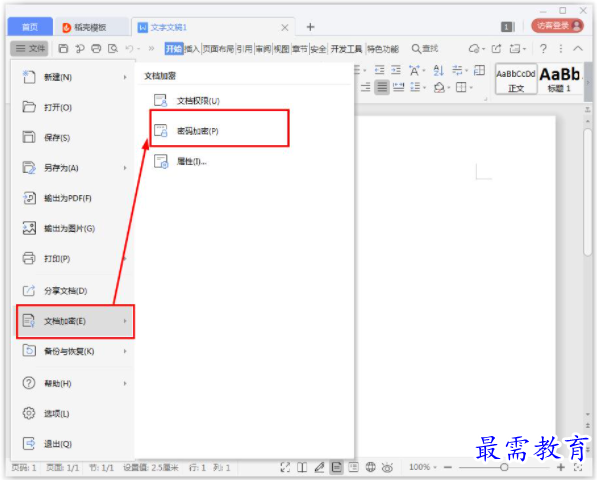Click the print icon in quick toolbar
The image size is (597, 480).
tap(96, 48)
